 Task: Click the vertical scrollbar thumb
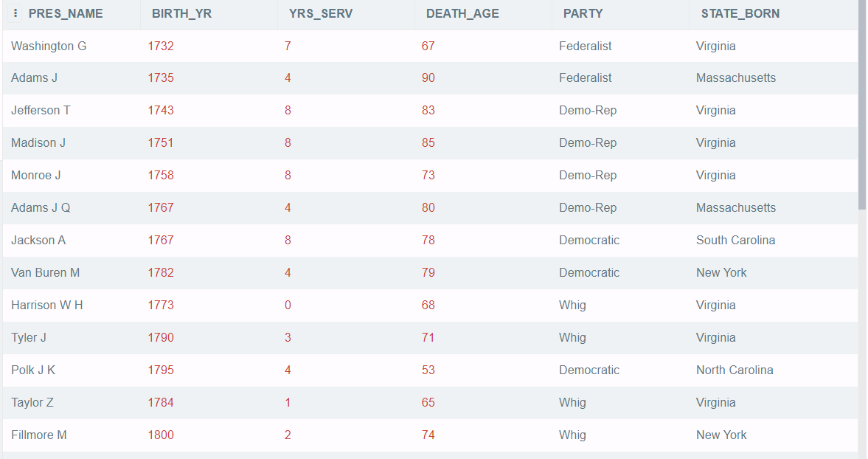tap(862, 106)
